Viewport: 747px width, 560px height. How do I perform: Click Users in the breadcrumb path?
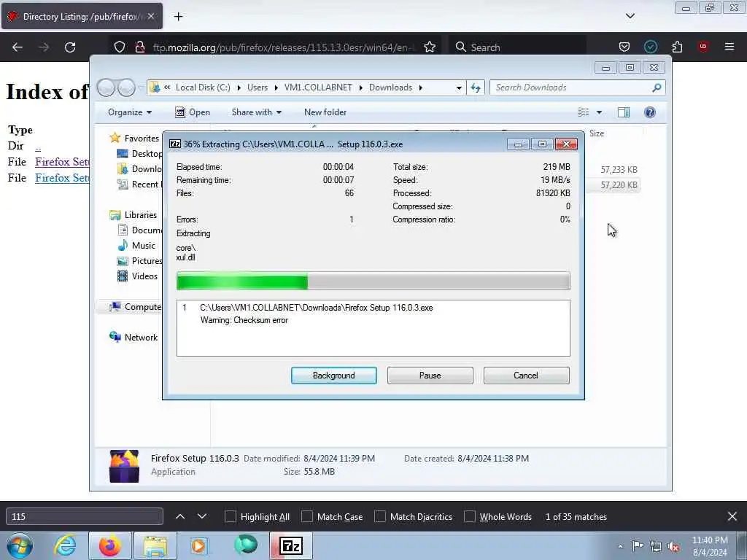258,87
